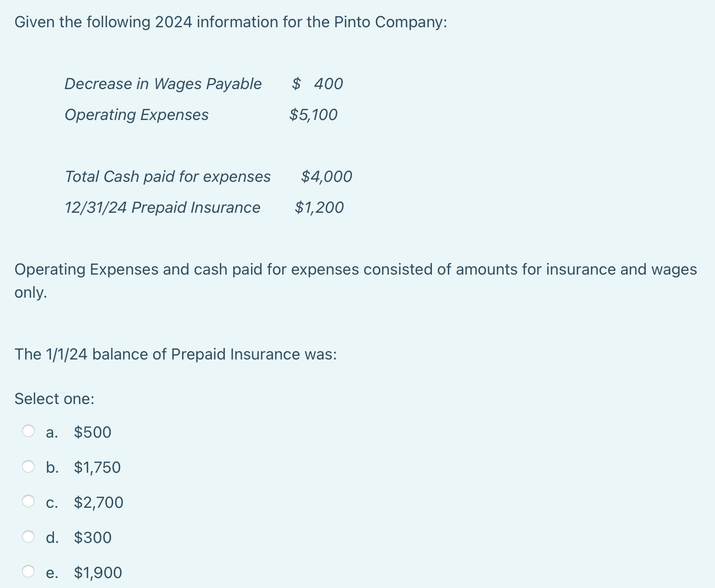Click the answer label $1,900
The height and width of the screenshot is (588, 715).
click(97, 572)
